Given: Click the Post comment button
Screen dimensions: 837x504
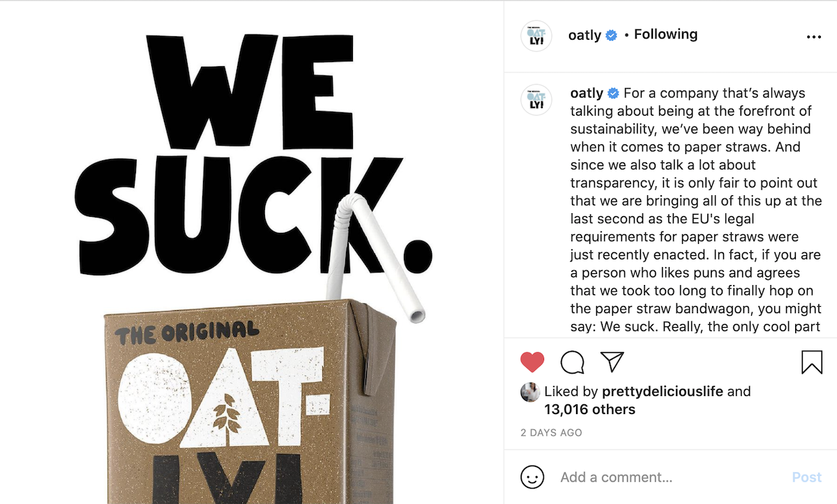Looking at the screenshot, I should tap(807, 478).
